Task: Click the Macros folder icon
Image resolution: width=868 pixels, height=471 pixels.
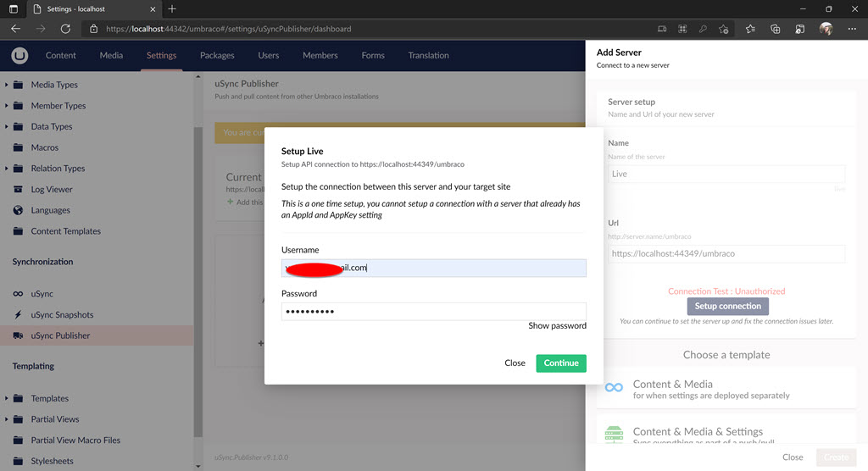Action: pos(19,147)
